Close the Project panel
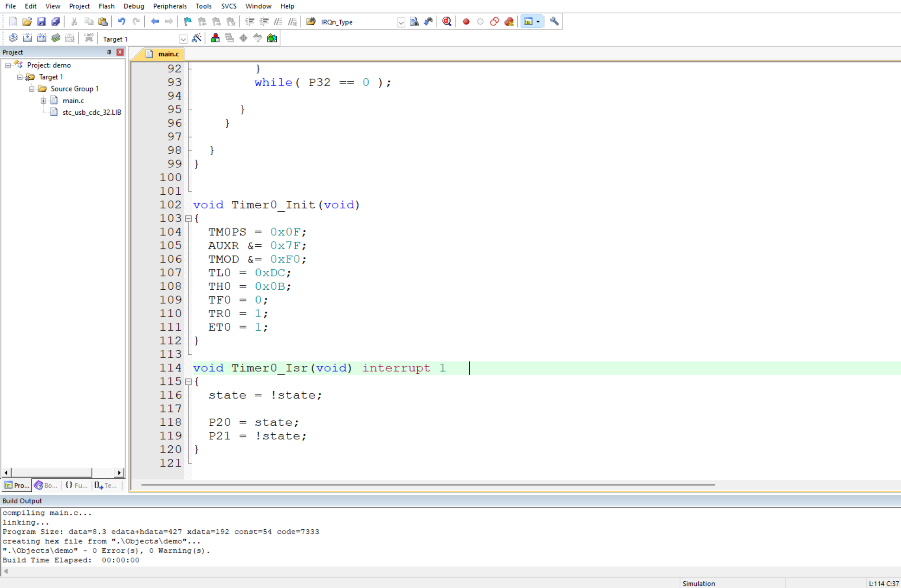The image size is (901, 588). 120,52
